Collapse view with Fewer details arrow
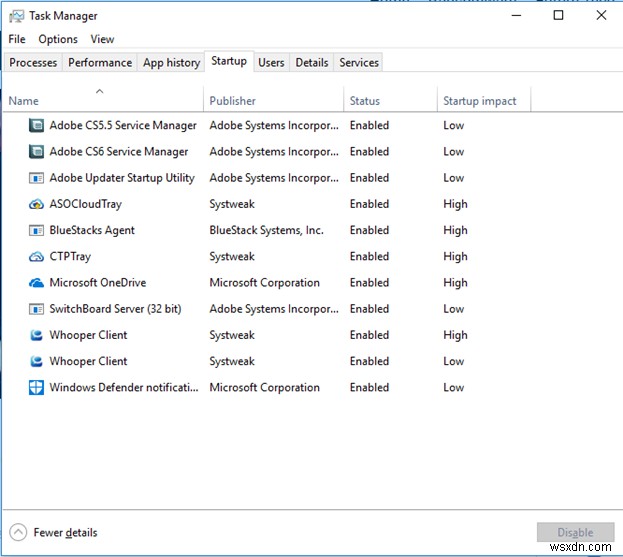 (18, 532)
